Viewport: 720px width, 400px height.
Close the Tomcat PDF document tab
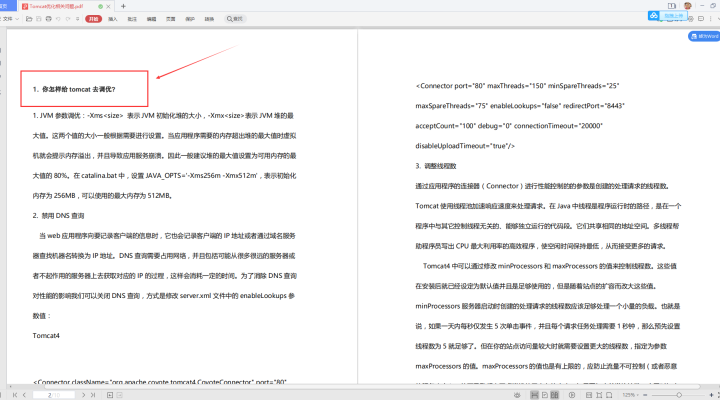(x=108, y=6)
